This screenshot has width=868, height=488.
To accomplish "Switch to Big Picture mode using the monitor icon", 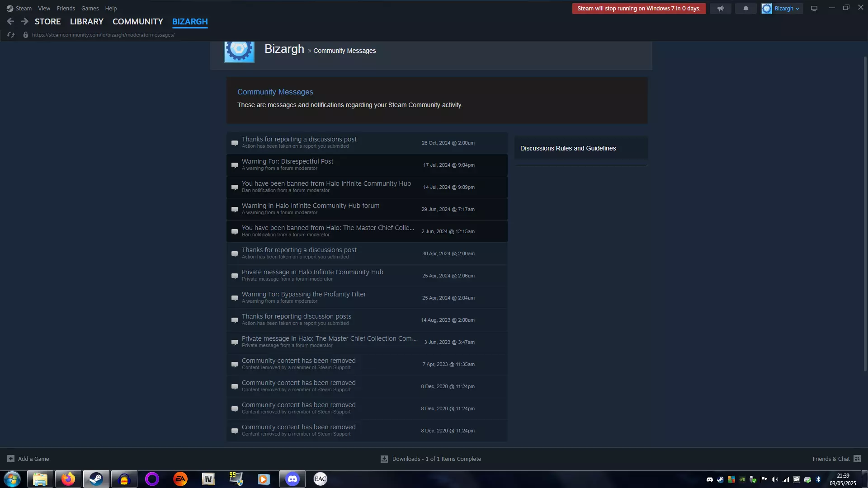I will [814, 9].
